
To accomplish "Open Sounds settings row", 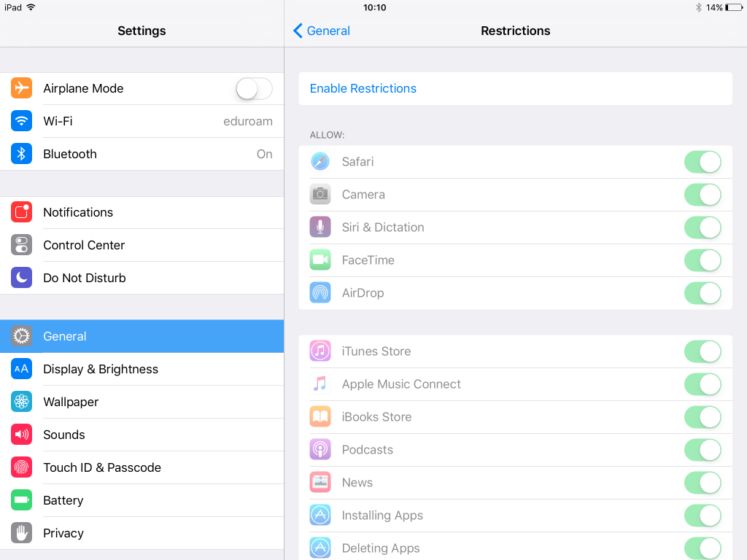I will tap(142, 435).
